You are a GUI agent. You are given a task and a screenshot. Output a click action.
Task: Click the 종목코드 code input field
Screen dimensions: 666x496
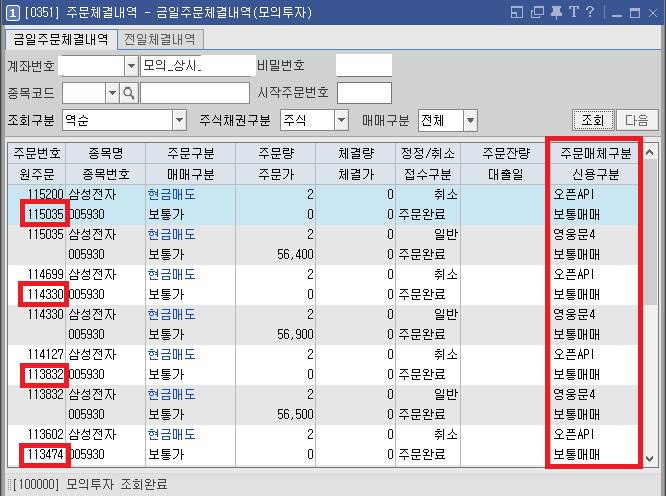[84, 93]
